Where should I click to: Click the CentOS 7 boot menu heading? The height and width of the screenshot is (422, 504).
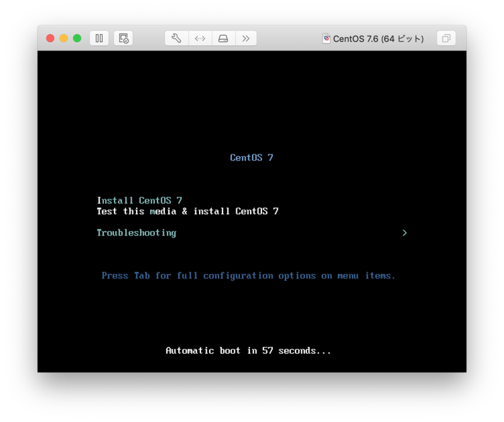click(x=251, y=157)
